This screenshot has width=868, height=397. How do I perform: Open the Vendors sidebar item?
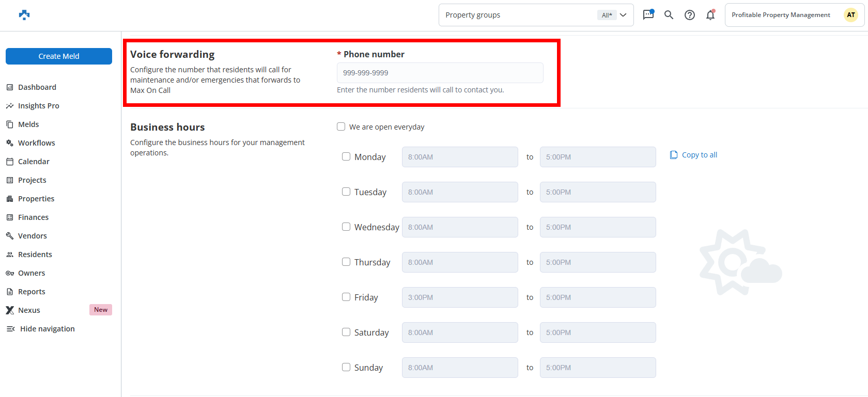click(32, 236)
